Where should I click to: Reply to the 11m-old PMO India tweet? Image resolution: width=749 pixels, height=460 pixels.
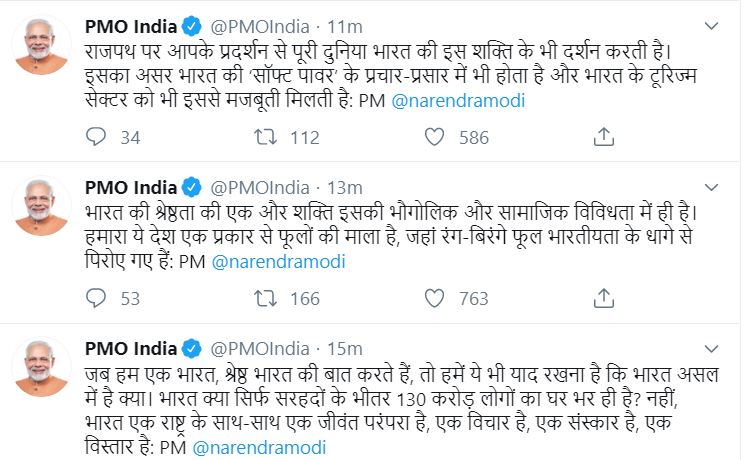(97, 137)
